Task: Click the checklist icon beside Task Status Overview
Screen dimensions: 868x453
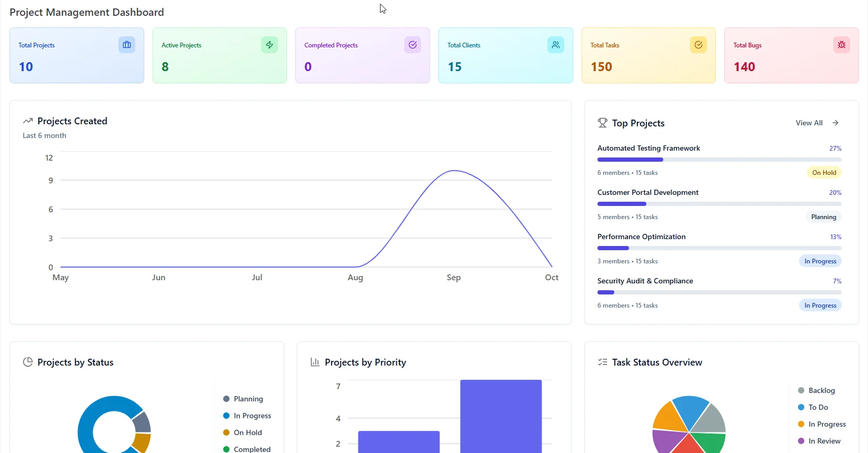Action: coord(603,362)
